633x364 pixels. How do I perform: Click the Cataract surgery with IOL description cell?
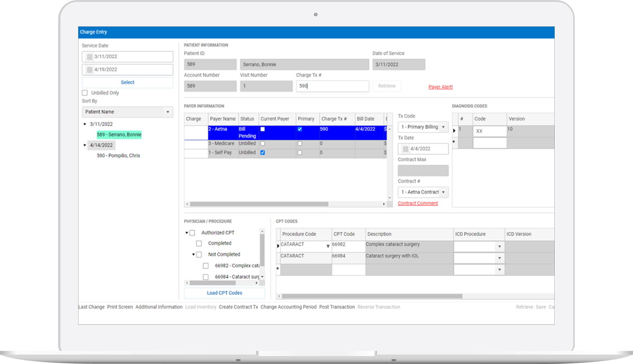(409, 258)
